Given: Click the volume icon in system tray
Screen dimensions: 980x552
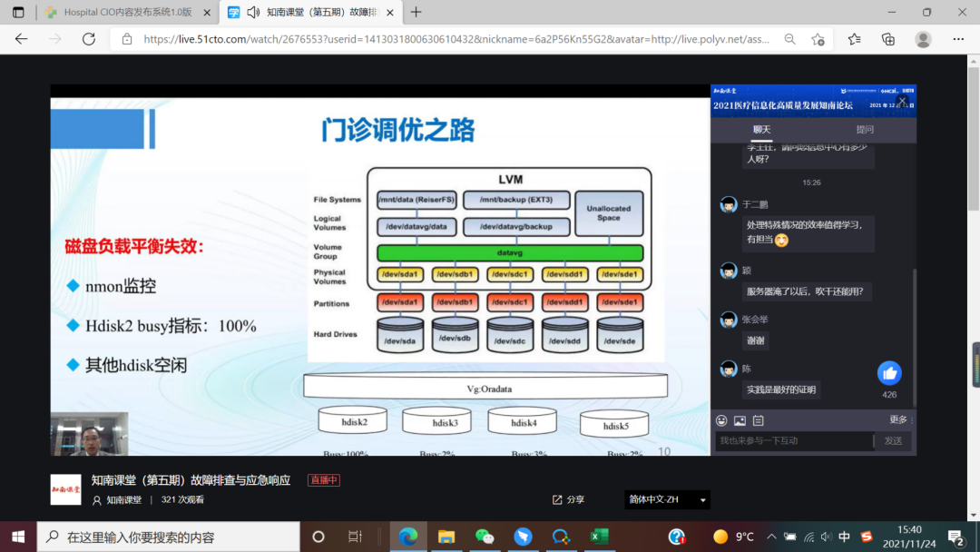Looking at the screenshot, I should click(827, 537).
